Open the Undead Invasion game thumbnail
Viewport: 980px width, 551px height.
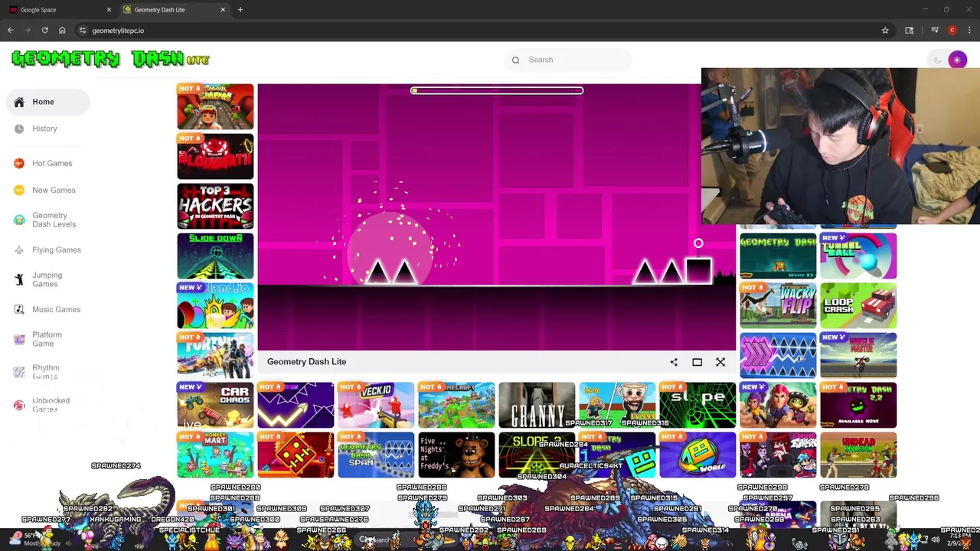858,455
